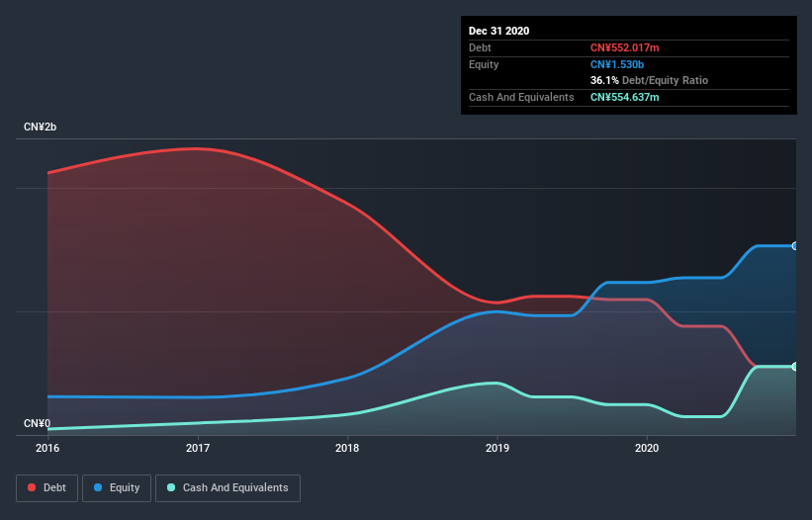Click the 2019 x-axis label
Viewport: 812px width, 520px height.
[497, 448]
